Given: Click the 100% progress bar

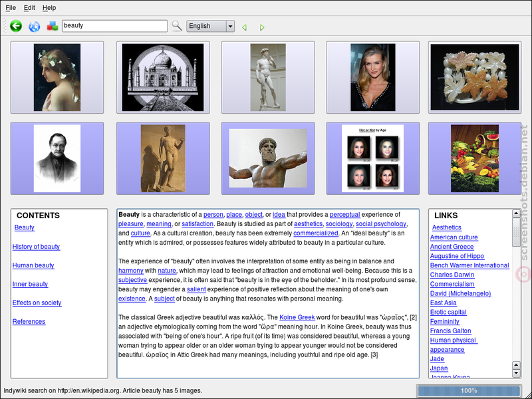Looking at the screenshot, I should 469,390.
